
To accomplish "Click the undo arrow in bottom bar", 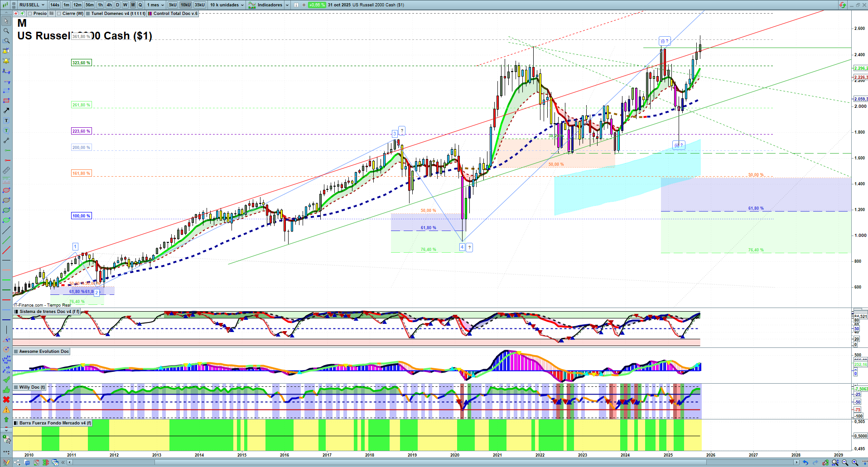I will pos(805,462).
